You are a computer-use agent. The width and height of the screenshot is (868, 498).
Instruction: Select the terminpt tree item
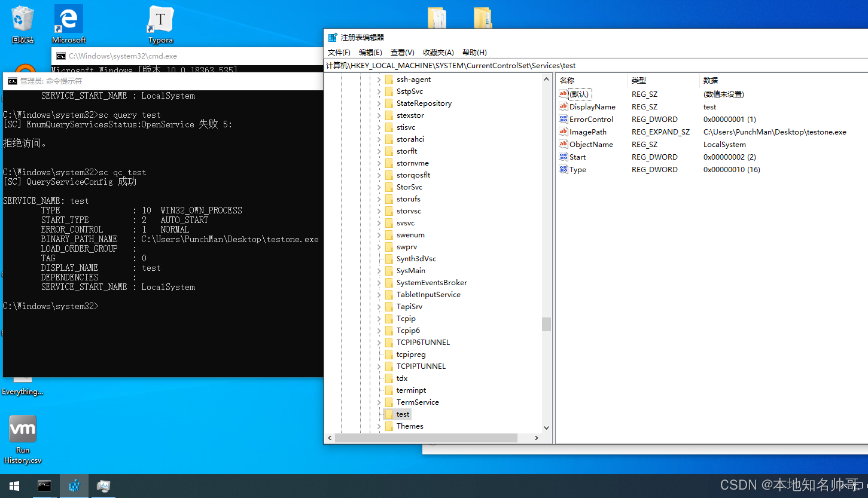412,390
